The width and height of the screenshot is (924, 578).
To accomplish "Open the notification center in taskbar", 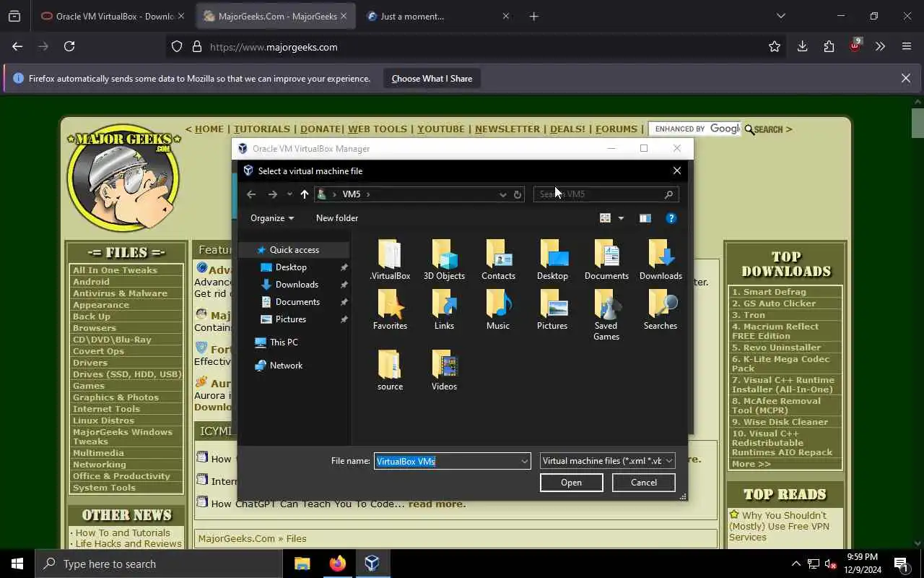I will 901,564.
